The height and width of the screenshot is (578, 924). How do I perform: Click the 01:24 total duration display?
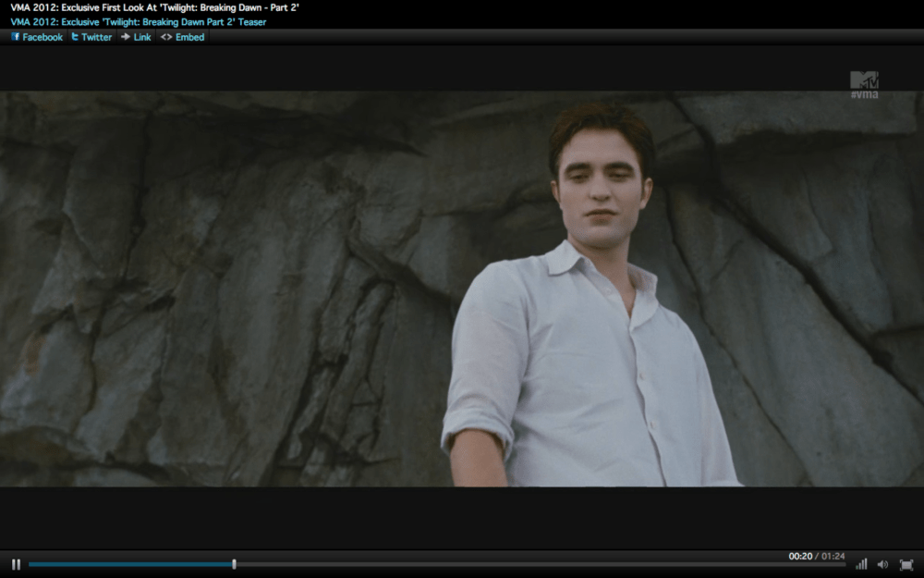click(833, 556)
